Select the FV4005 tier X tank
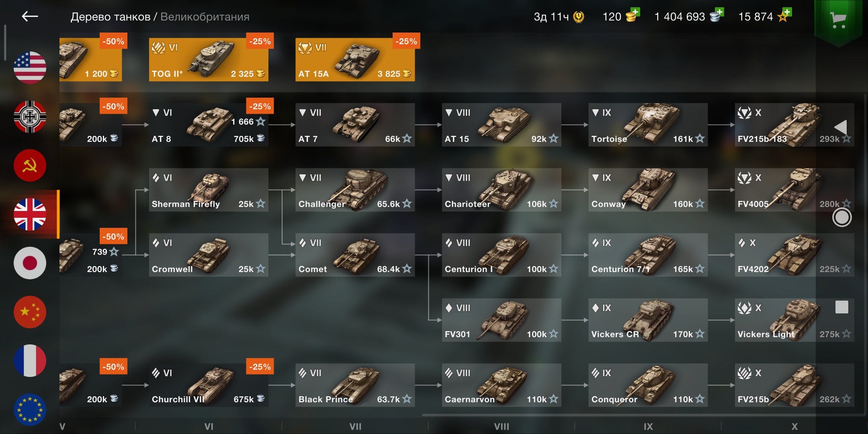The height and width of the screenshot is (434, 868). (794, 190)
